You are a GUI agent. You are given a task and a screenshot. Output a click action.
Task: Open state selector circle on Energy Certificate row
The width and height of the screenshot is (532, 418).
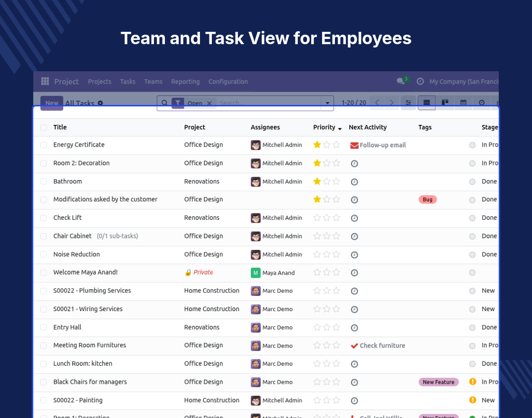[472, 145]
